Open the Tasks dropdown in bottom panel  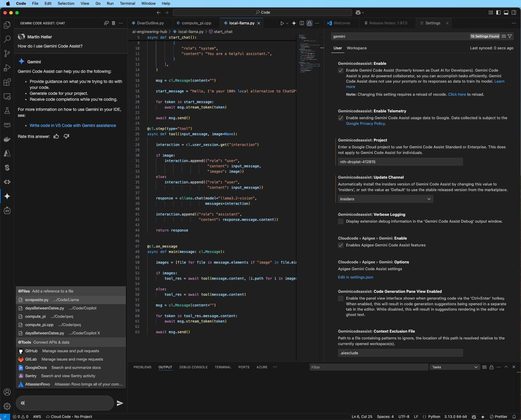(x=454, y=367)
